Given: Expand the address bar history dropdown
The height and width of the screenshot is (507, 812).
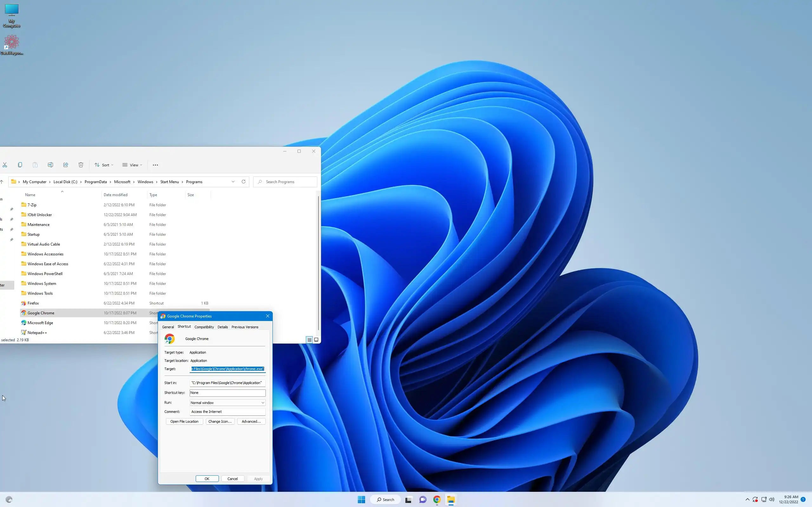Looking at the screenshot, I should (233, 182).
